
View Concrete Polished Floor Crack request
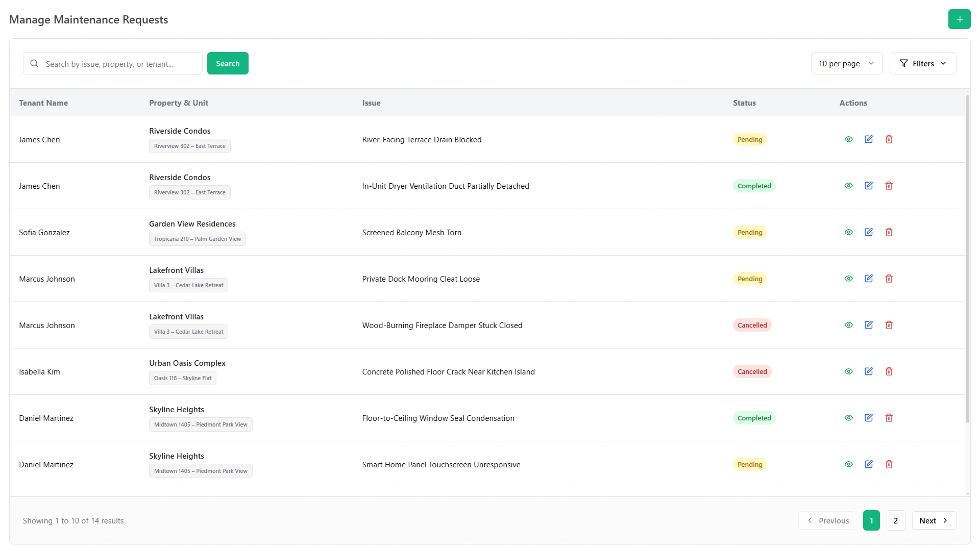(848, 371)
